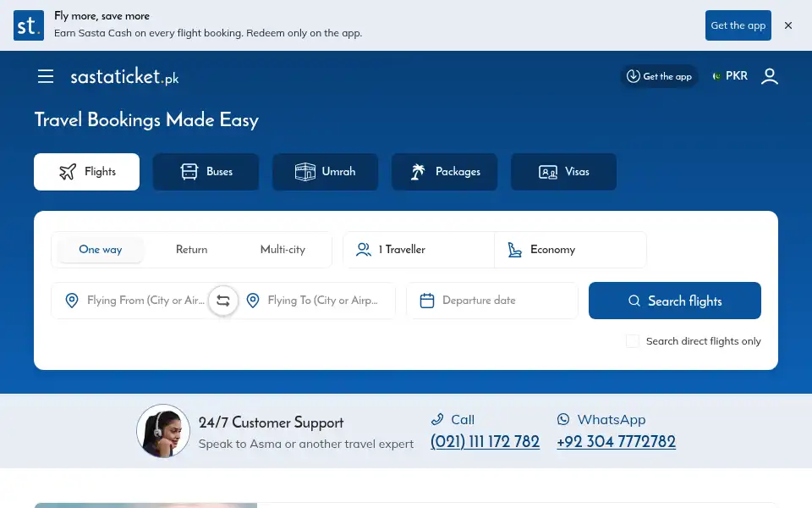Choose the Multi-city trip option
Viewport: 812px width, 508px height.
(x=283, y=249)
